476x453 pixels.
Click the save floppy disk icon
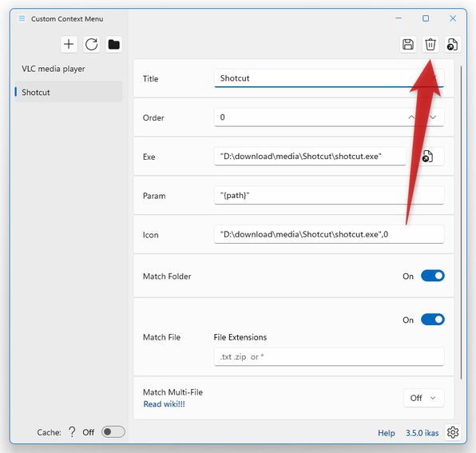(408, 44)
